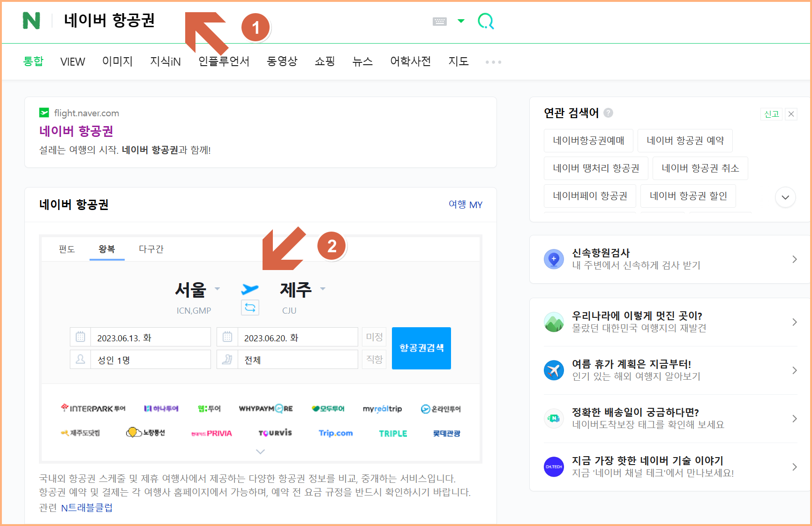
Task: Click the 웹투어 logo
Action: coord(209,408)
